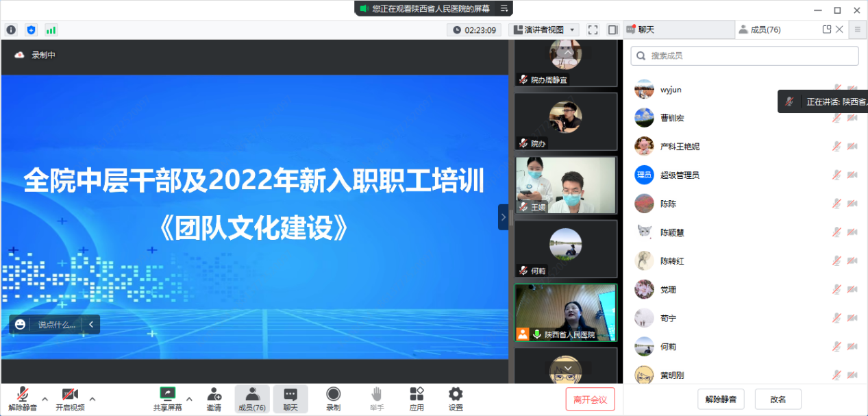Click the 搜索成员 member search field

pos(744,55)
